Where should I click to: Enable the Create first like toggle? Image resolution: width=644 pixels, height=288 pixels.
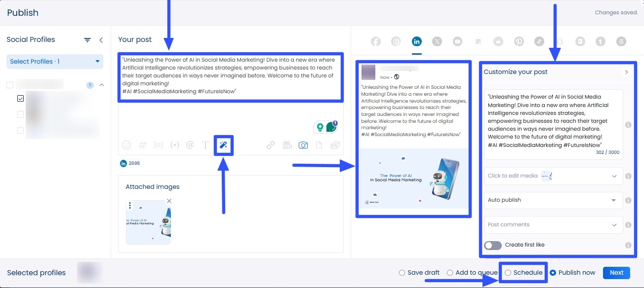[492, 245]
